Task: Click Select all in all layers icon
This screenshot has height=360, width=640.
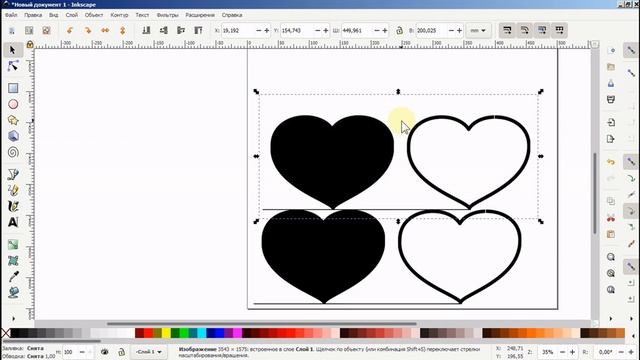Action: [x=29, y=31]
